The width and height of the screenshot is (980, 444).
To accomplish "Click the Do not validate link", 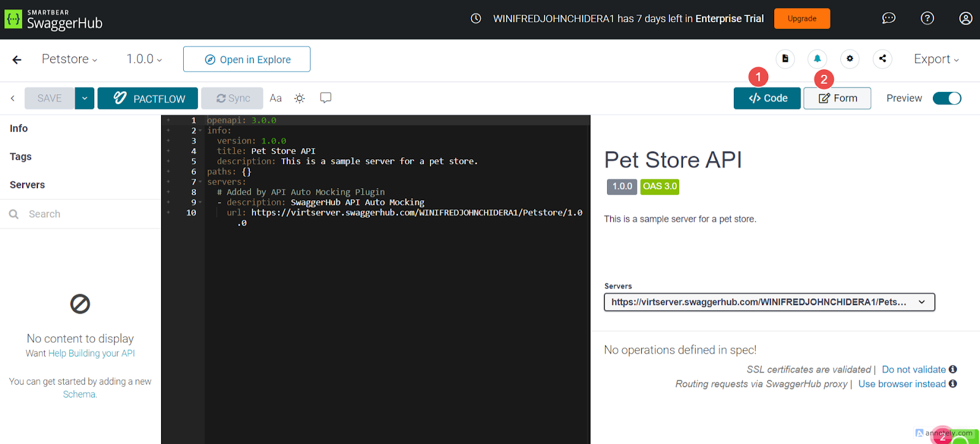I will [914, 369].
